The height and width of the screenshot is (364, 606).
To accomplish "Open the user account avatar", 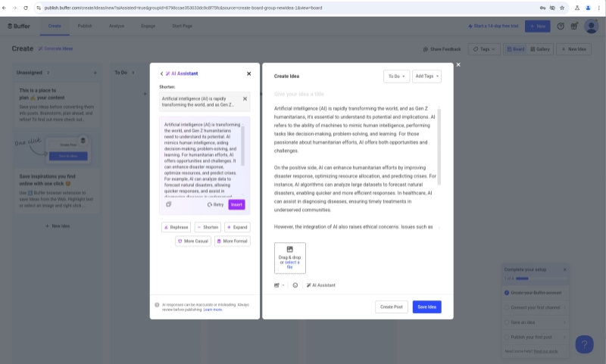I will tap(591, 26).
